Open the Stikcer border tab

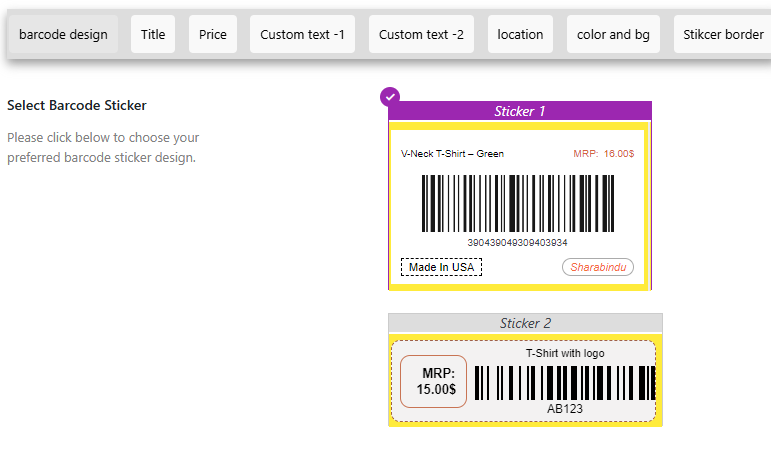[723, 34]
